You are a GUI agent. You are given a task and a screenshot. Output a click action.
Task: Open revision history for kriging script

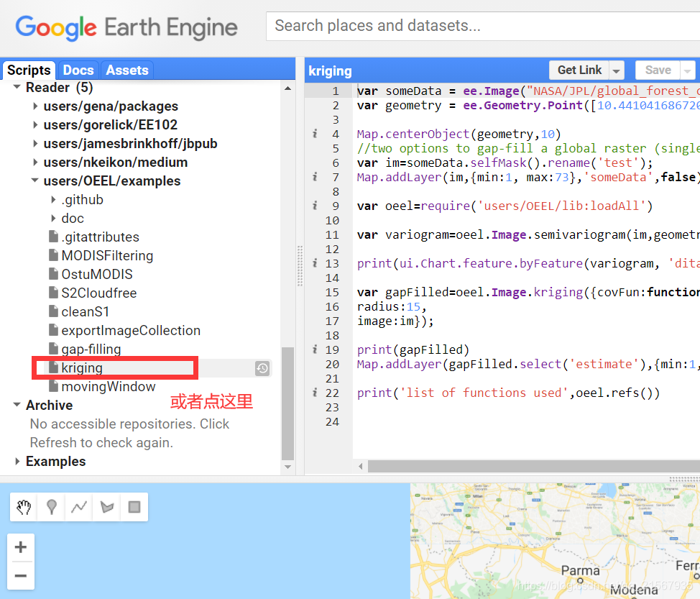click(x=262, y=368)
